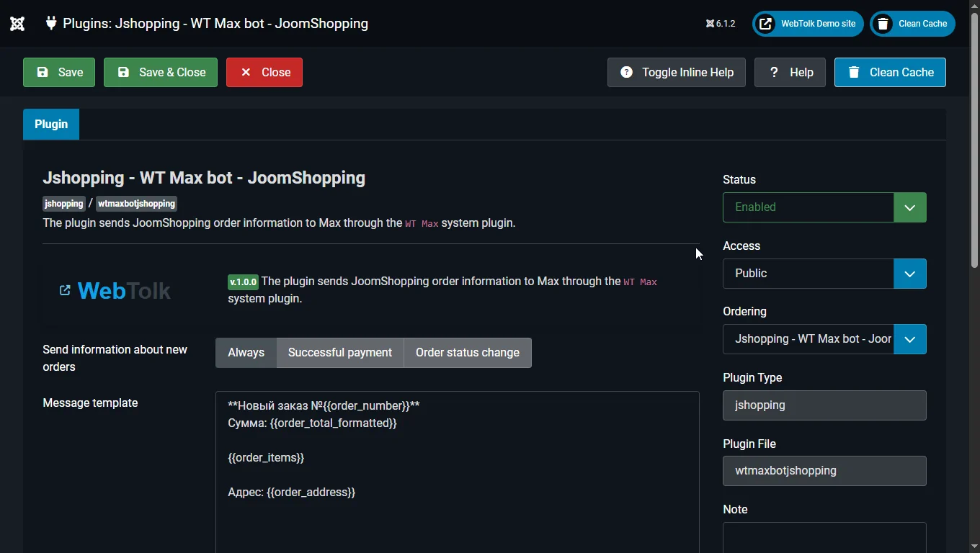Click the question mark icon on Help
This screenshot has width=980, height=553.
click(x=774, y=72)
